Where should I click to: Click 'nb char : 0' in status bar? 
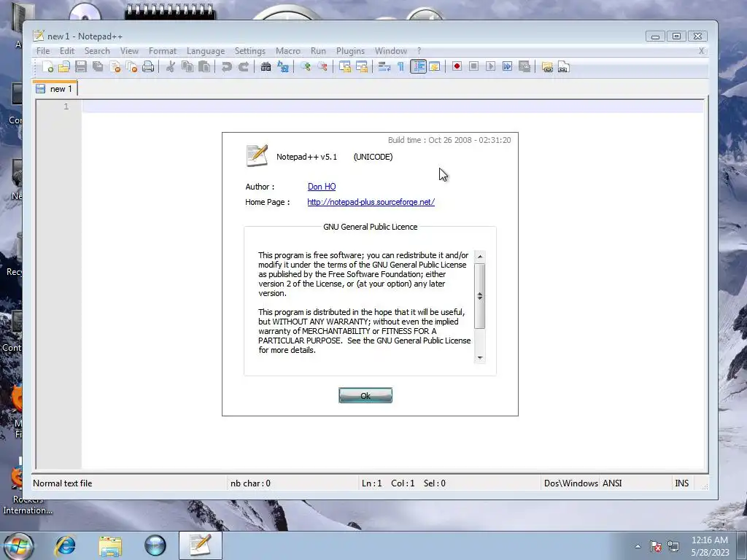(x=251, y=483)
